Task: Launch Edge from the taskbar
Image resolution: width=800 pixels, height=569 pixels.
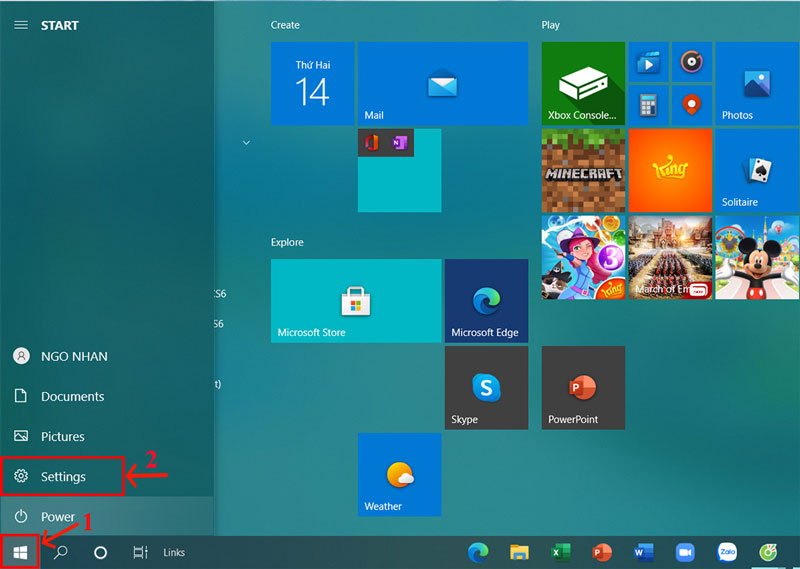Action: coord(478,552)
